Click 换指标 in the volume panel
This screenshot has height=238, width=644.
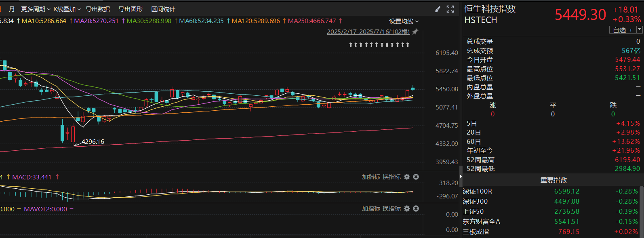point(391,209)
